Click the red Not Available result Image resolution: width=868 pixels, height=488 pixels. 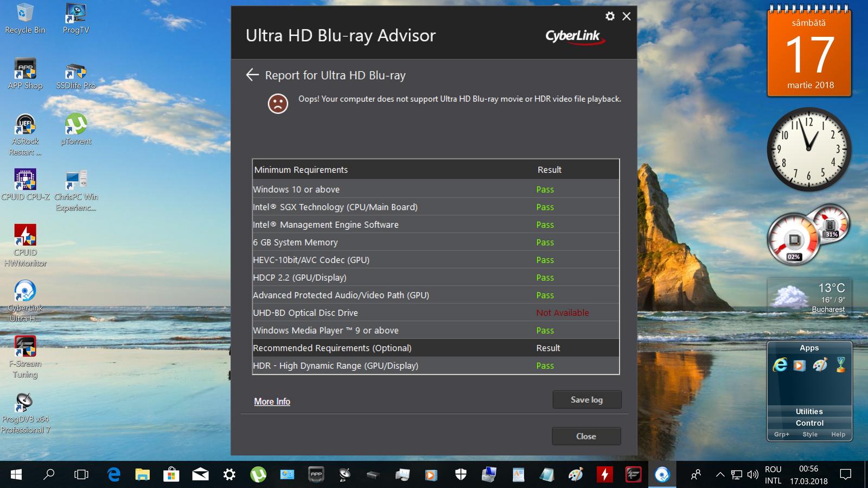click(x=563, y=313)
